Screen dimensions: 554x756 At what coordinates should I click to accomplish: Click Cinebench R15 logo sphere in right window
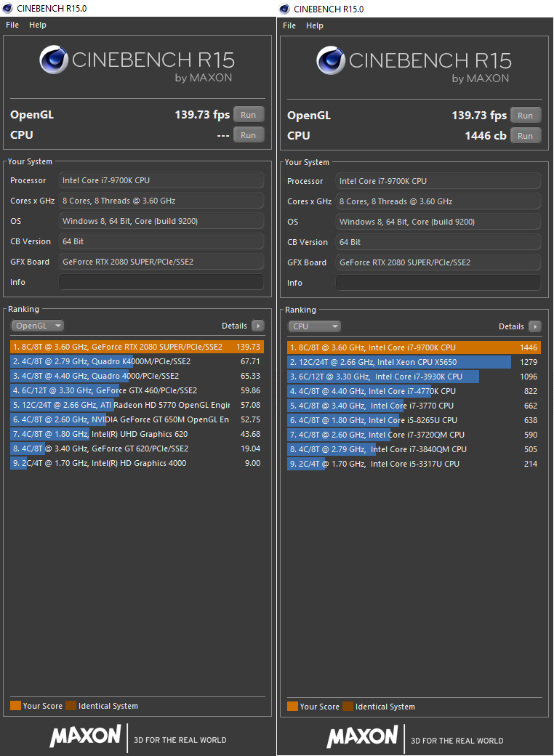[331, 60]
